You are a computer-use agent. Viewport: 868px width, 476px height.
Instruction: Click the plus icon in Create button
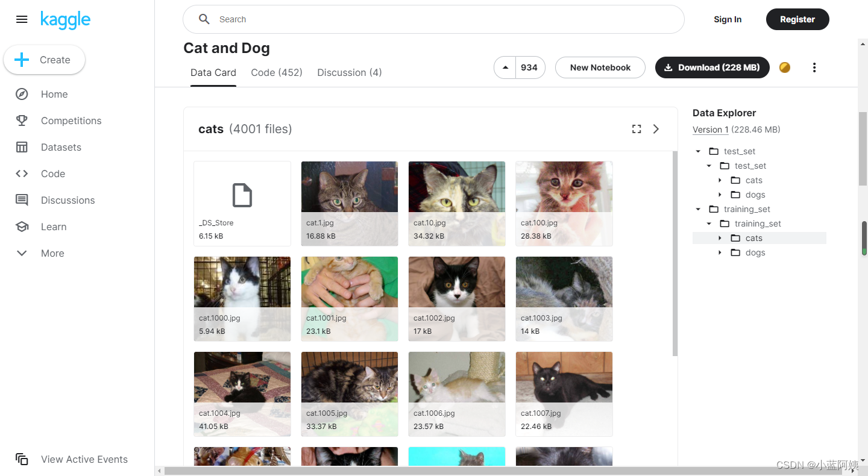[22, 60]
